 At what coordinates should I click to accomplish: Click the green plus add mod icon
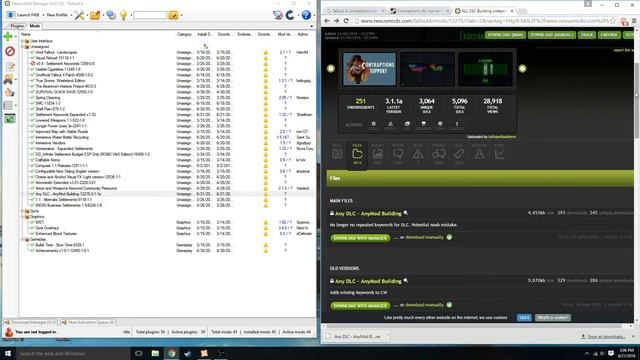pos(8,37)
